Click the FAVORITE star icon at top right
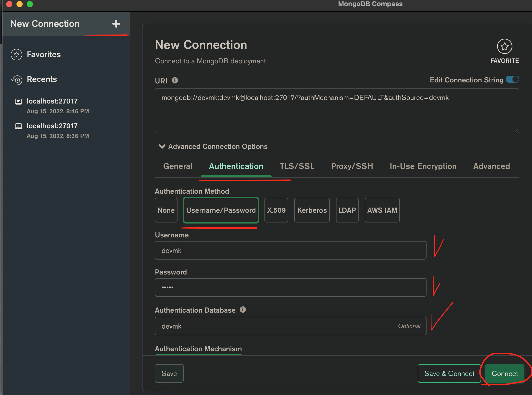This screenshot has width=532, height=395. [x=504, y=47]
